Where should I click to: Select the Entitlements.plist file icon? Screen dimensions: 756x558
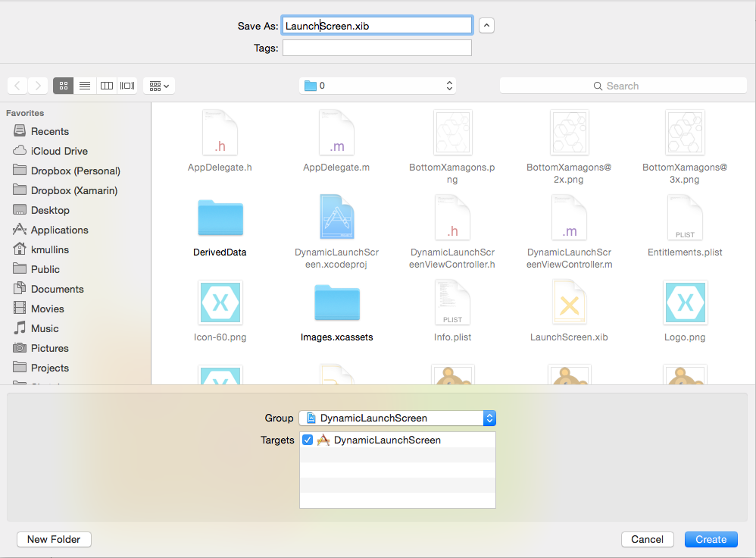(685, 218)
